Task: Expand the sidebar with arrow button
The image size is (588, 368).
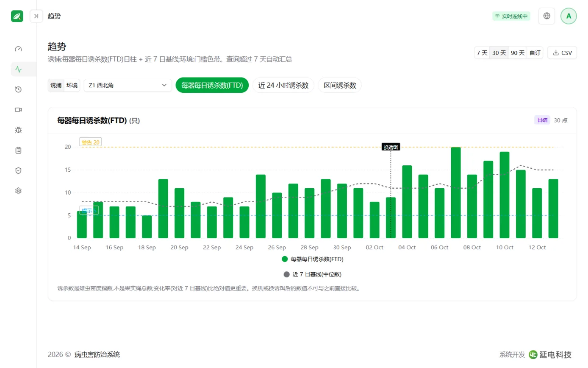Action: [x=36, y=16]
